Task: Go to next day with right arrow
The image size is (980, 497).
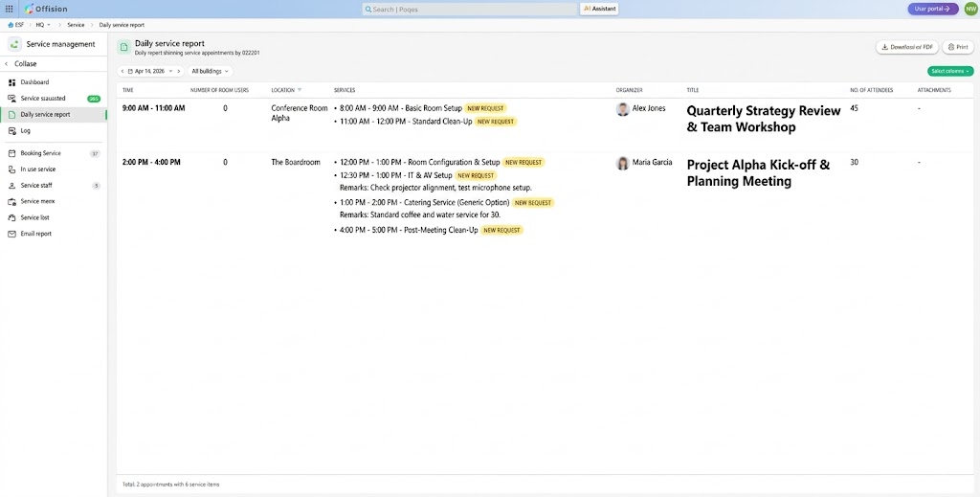Action: coord(178,71)
